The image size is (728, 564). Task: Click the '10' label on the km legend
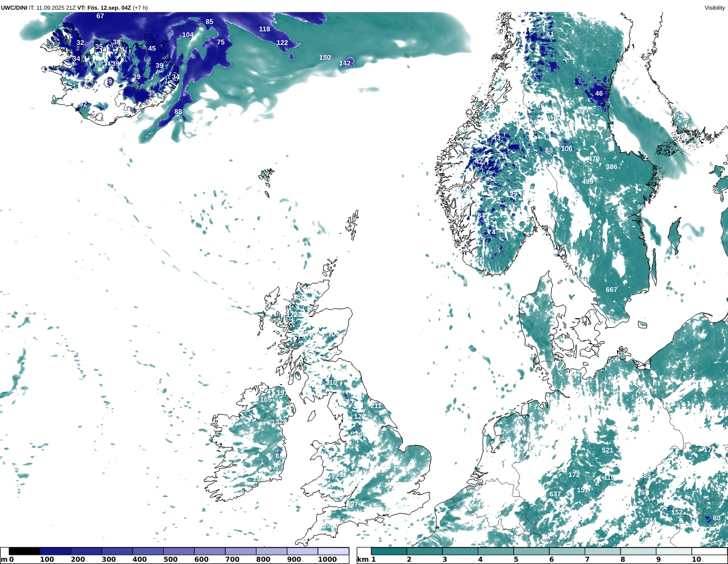pos(696,559)
